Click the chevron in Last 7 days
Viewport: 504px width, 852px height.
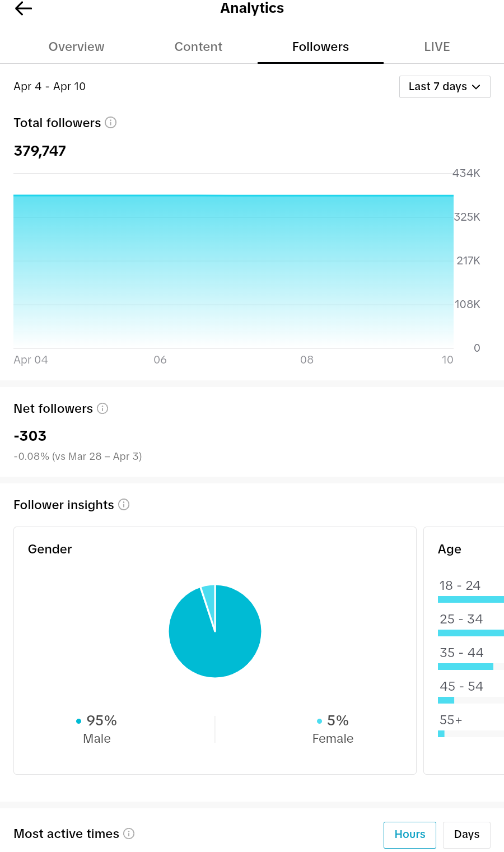[476, 87]
